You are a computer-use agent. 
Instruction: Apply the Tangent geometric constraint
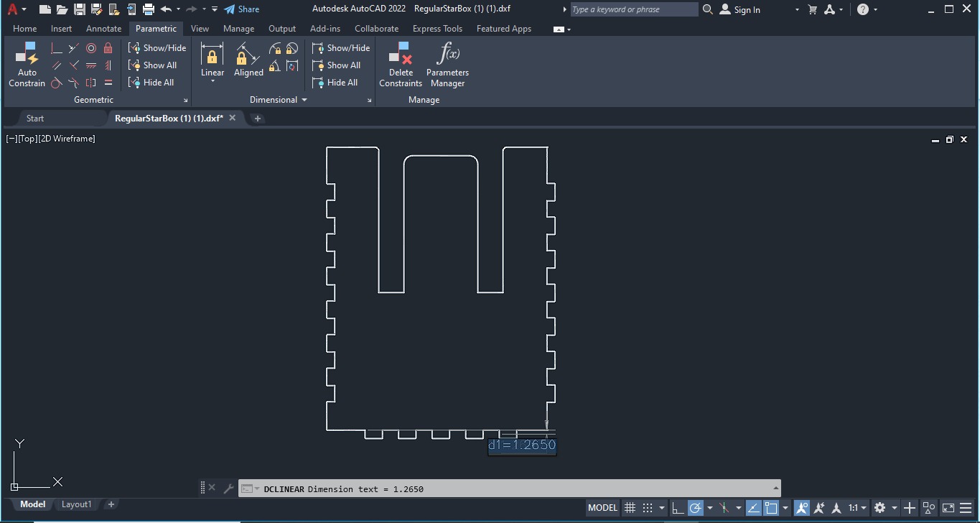pos(57,83)
